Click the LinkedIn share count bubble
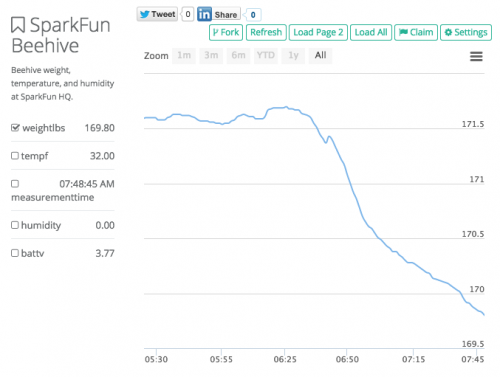This screenshot has height=377, width=500. pos(253,15)
